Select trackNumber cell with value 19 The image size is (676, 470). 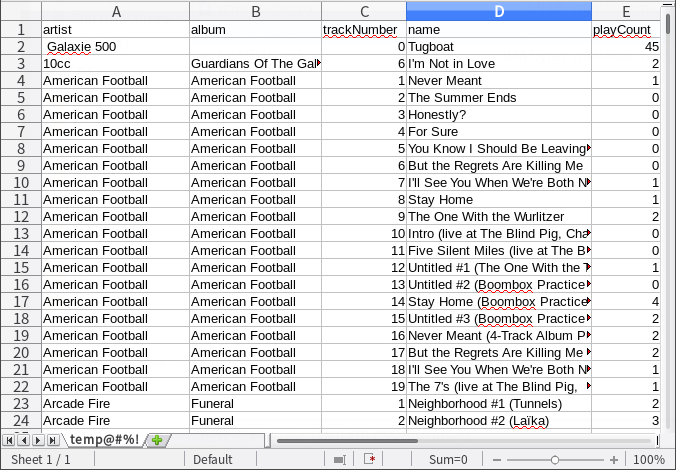[x=364, y=386]
